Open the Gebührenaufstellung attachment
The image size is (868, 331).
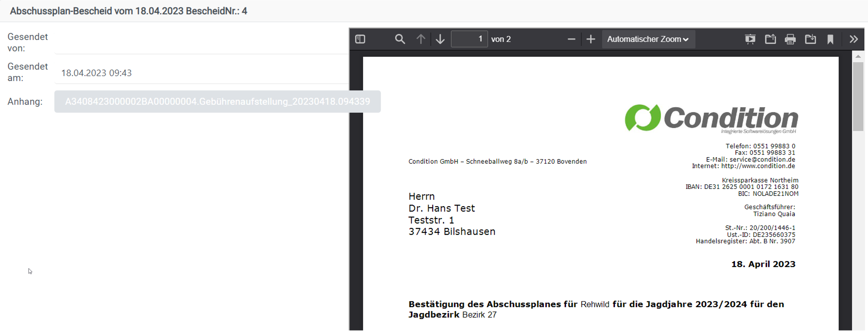217,101
